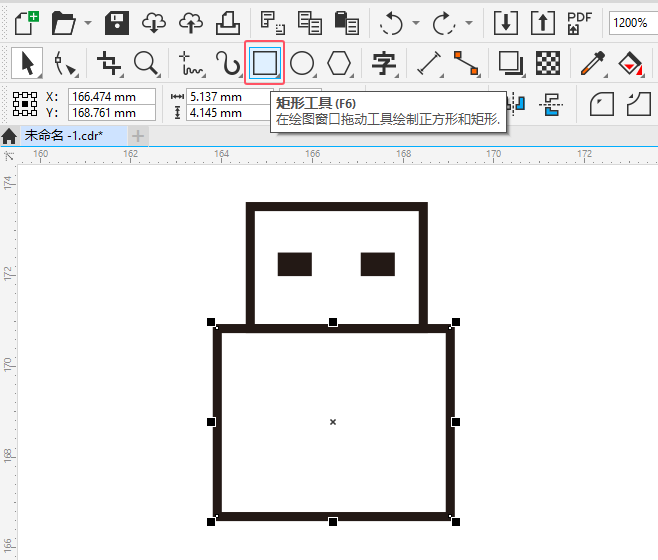This screenshot has width=658, height=560.
Task: Click the left black eye rectangle
Action: (295, 264)
